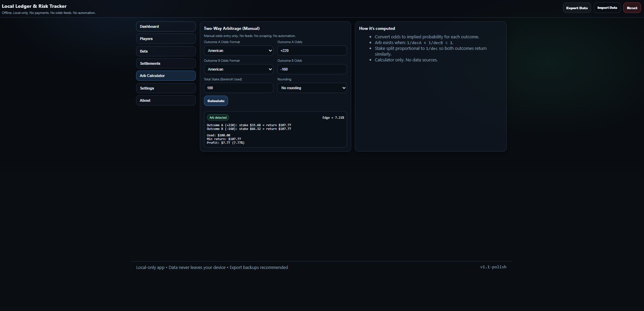This screenshot has width=644, height=311.
Task: Show the About page
Action: (166, 100)
